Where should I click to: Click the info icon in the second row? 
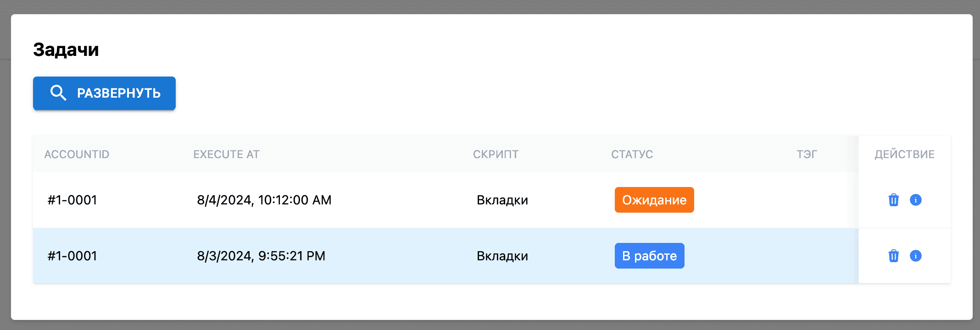point(916,256)
